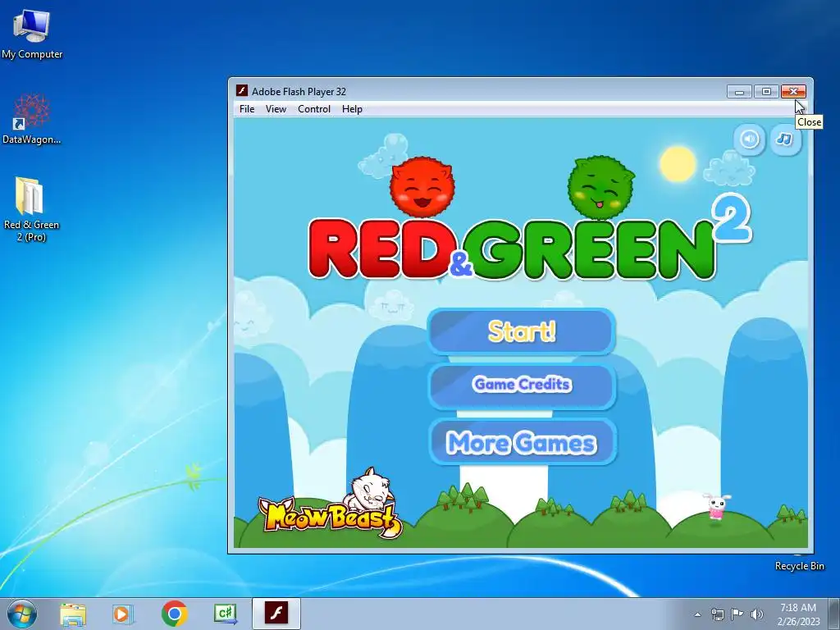Image resolution: width=840 pixels, height=630 pixels.
Task: Click the Flash Player taskbar button
Action: (x=276, y=614)
